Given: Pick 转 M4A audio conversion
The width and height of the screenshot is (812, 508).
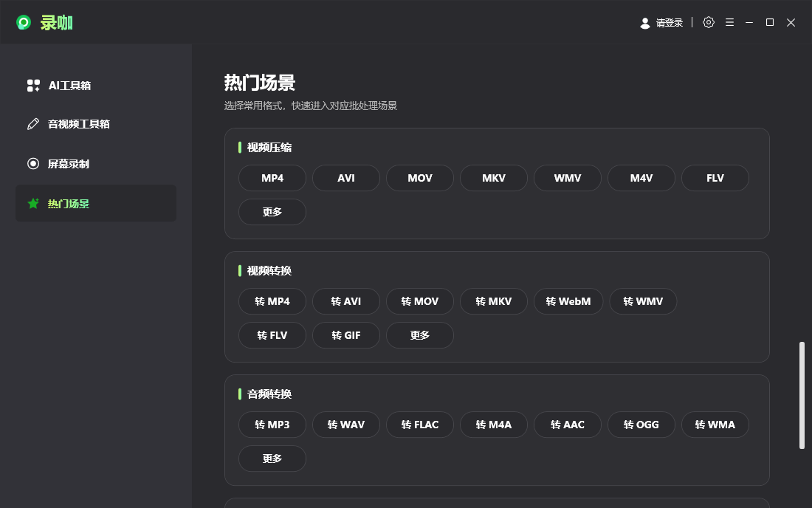Looking at the screenshot, I should coord(494,425).
